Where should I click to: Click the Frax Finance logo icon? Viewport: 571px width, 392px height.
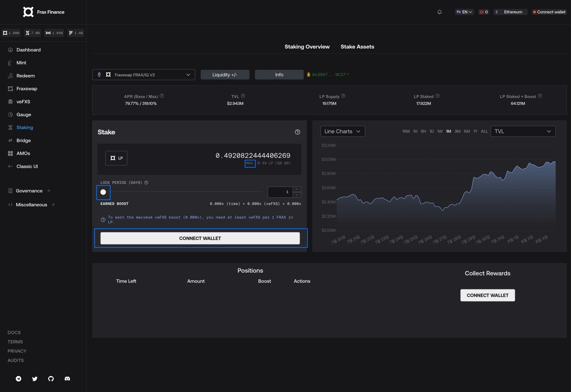pos(28,12)
